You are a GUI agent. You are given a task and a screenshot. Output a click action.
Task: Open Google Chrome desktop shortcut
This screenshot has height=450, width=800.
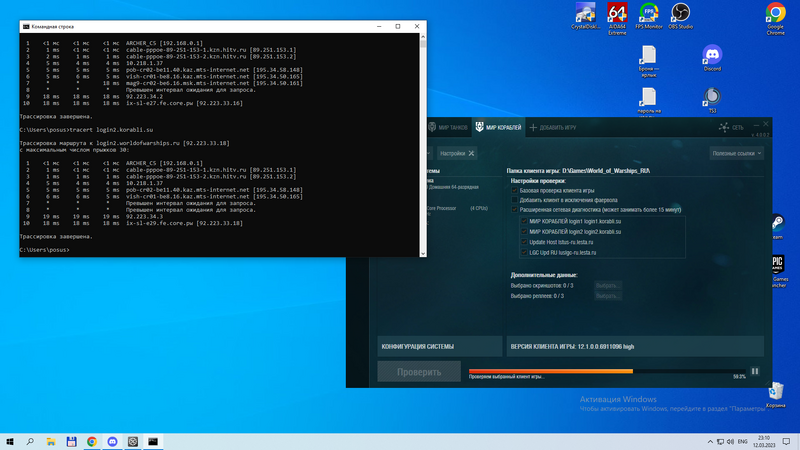(775, 18)
